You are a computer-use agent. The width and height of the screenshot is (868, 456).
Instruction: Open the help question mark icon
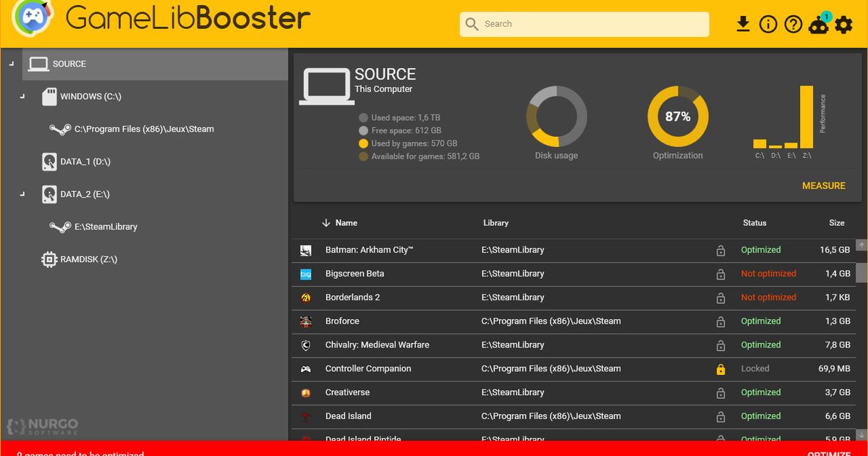click(793, 24)
